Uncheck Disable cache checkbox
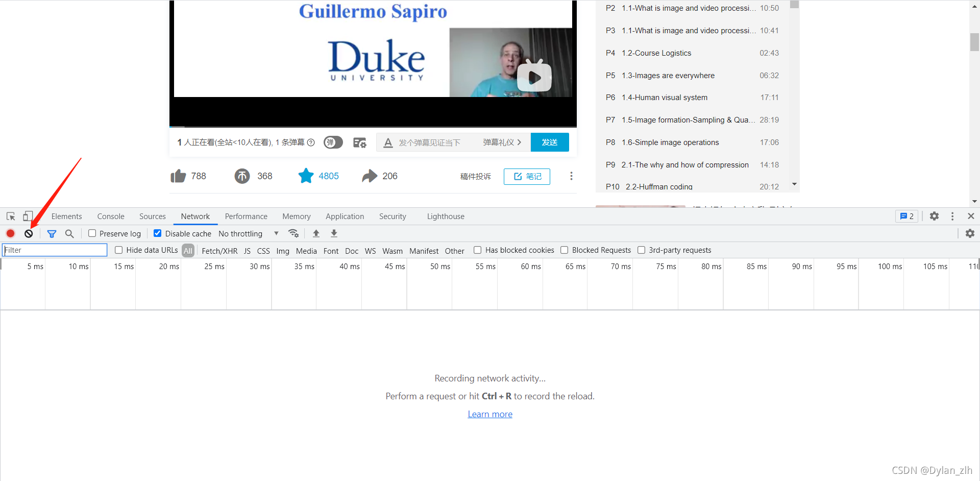Screen dimensions: 980x481 coord(158,233)
